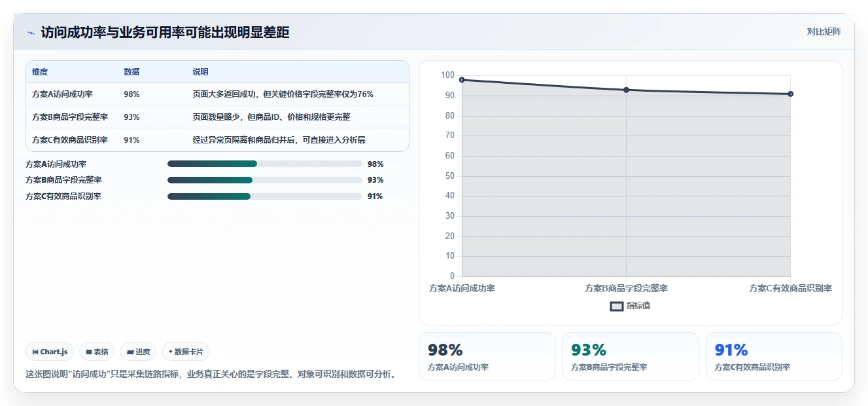Click x-axis label 方案B商品字段完整率

click(626, 288)
